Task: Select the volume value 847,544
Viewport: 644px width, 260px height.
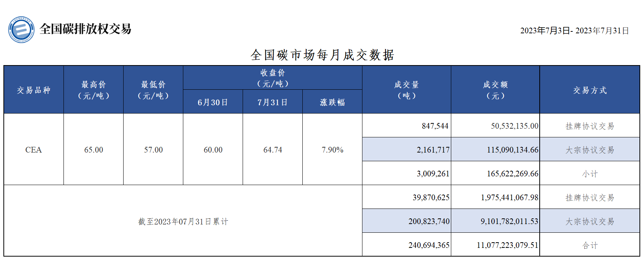Action: pyautogui.click(x=435, y=126)
